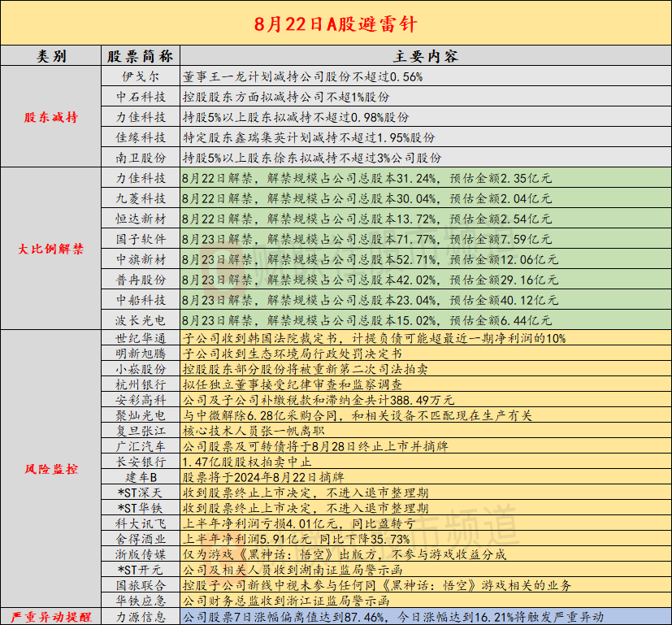Select stock name *ST深天

[141, 493]
